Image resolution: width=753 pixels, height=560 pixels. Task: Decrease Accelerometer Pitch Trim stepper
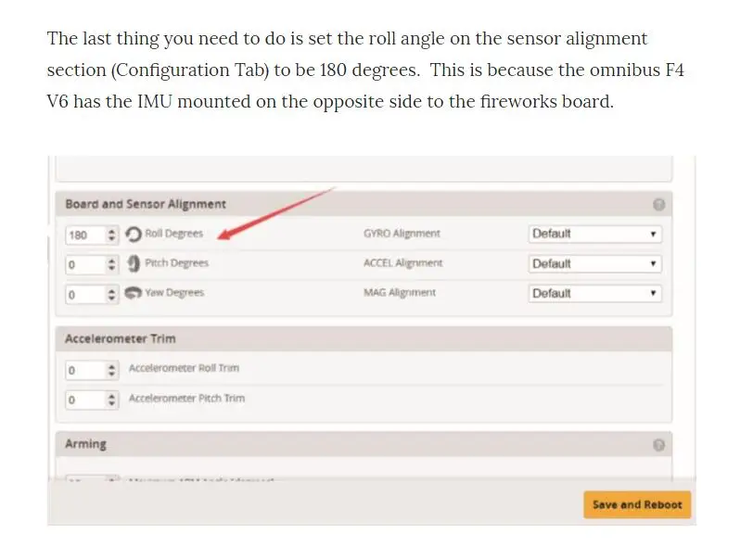pyautogui.click(x=111, y=403)
